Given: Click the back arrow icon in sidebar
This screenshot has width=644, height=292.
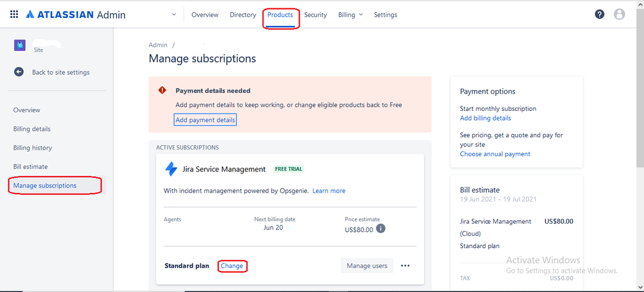Looking at the screenshot, I should point(19,72).
